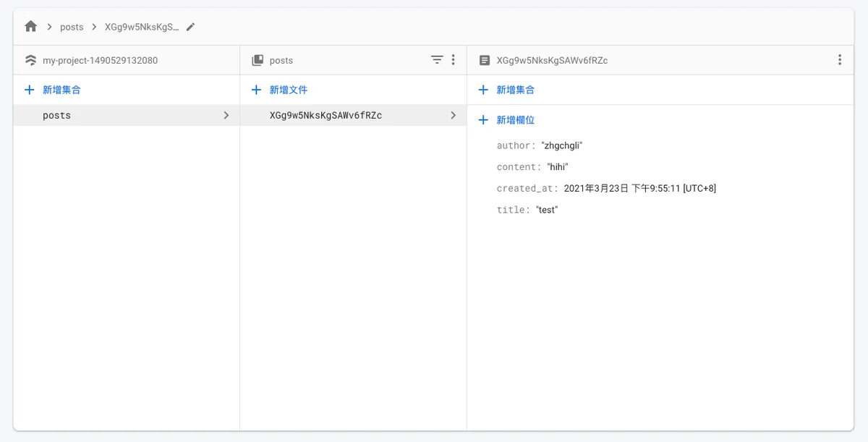The width and height of the screenshot is (868, 442).
Task: Click 新增文件 to add a document
Action: [288, 90]
